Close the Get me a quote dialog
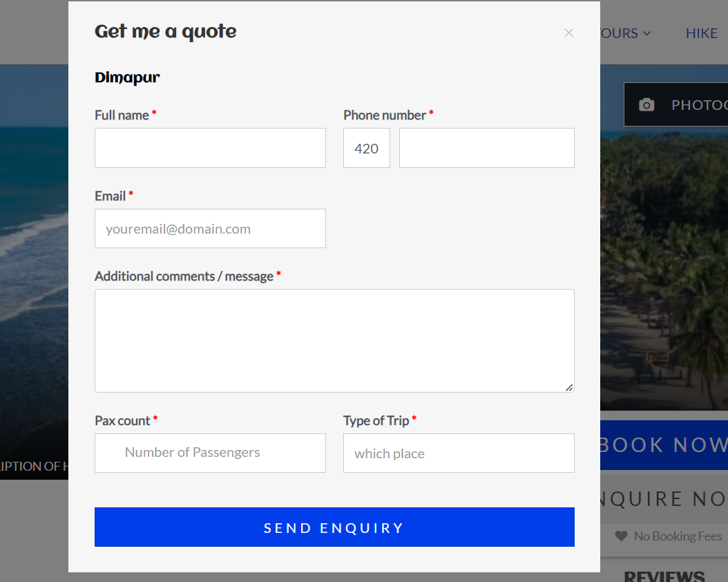Screen dimensions: 728x582 click(568, 32)
